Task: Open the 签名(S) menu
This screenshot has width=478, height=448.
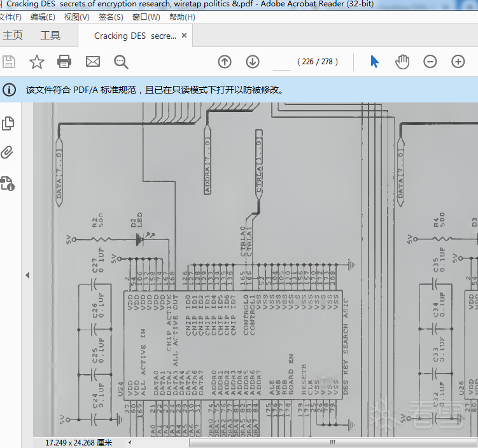Action: pos(111,17)
